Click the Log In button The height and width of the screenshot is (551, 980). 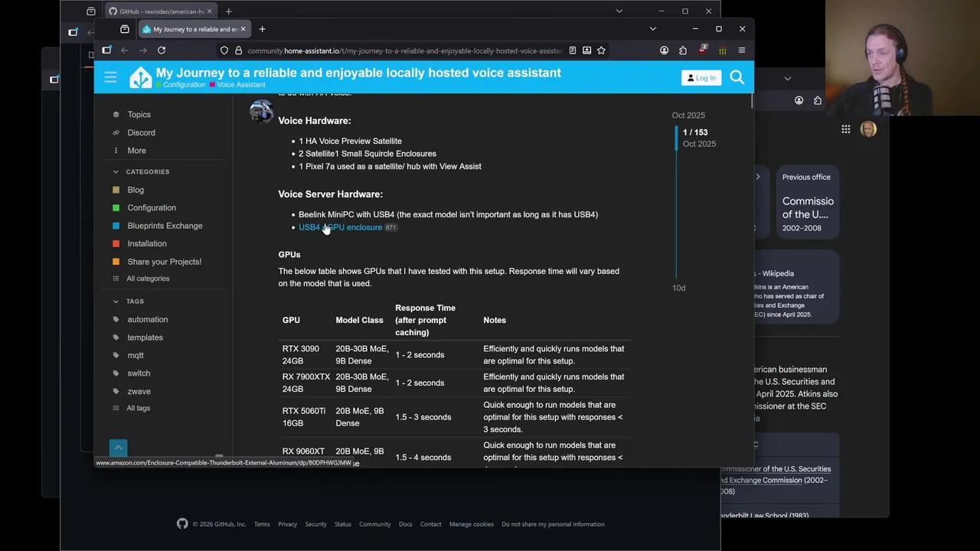coord(701,77)
